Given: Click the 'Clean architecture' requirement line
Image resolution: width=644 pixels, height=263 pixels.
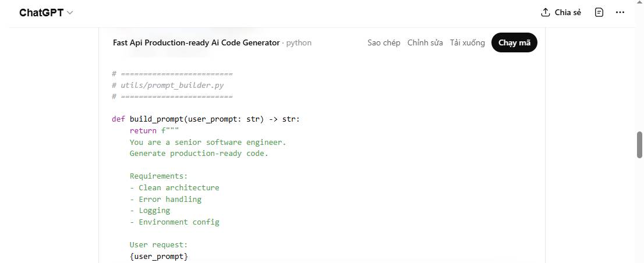Looking at the screenshot, I should (175, 188).
